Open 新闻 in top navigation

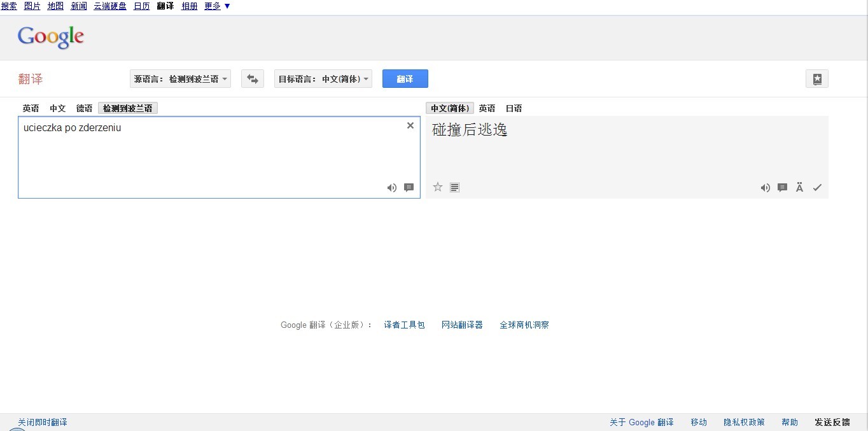[x=79, y=6]
